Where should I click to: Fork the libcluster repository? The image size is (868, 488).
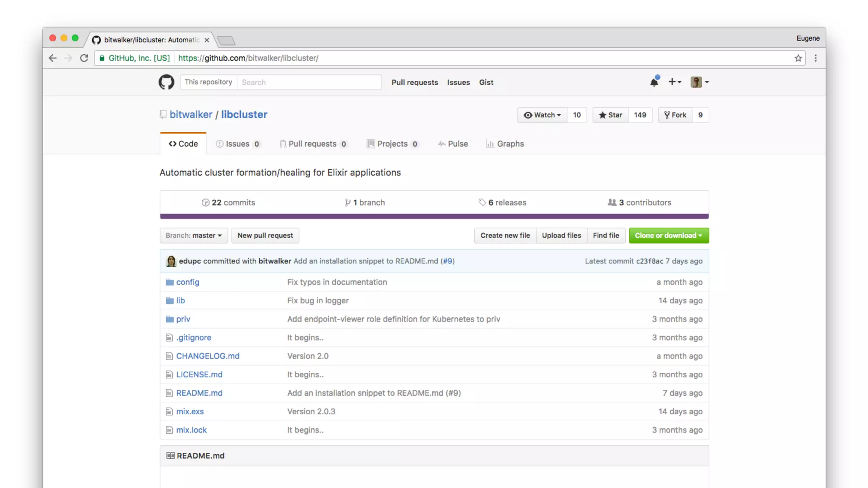point(675,115)
